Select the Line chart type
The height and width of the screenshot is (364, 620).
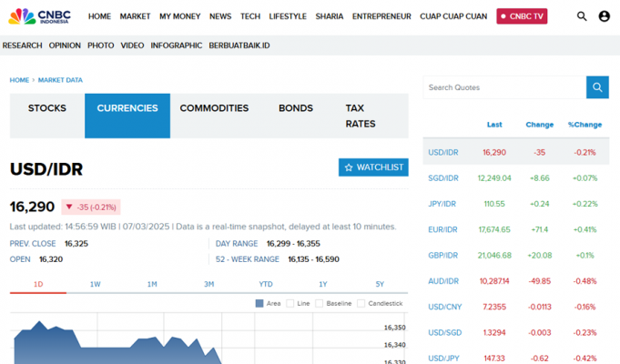click(x=290, y=303)
